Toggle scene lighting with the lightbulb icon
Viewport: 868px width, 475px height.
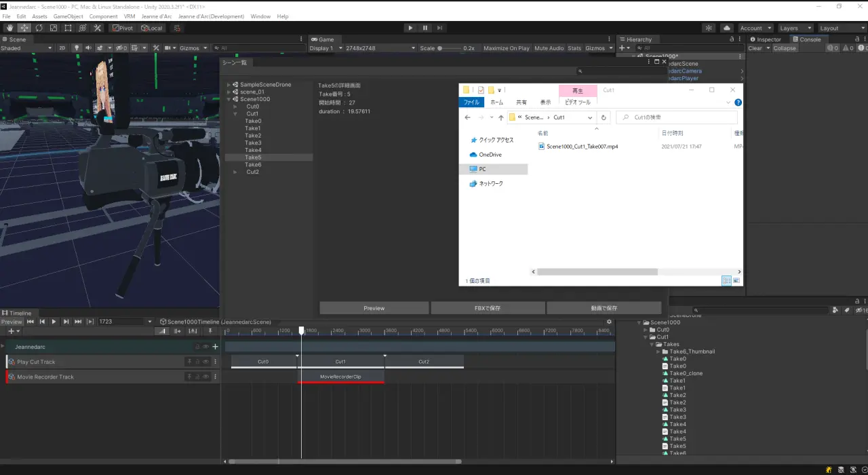[x=77, y=48]
